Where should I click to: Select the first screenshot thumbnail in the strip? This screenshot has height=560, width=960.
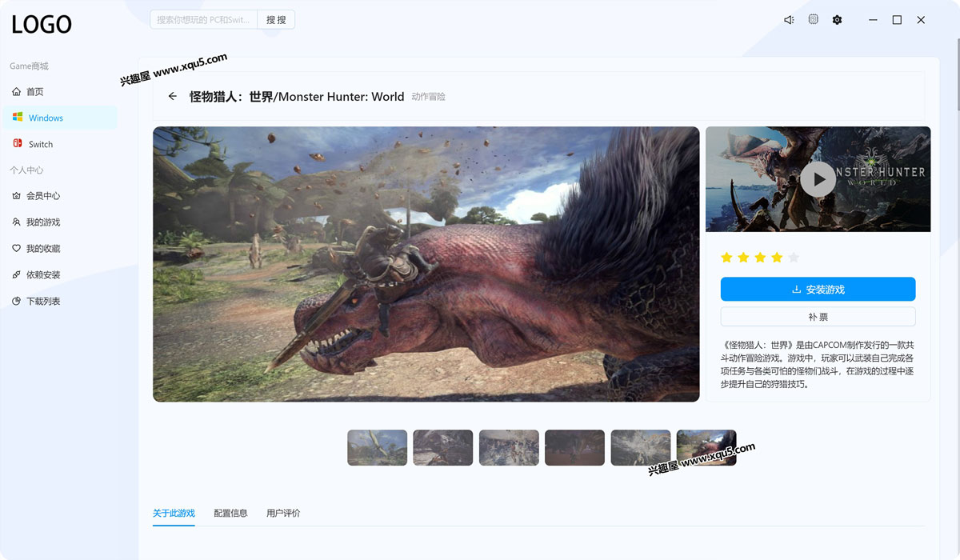pyautogui.click(x=378, y=448)
